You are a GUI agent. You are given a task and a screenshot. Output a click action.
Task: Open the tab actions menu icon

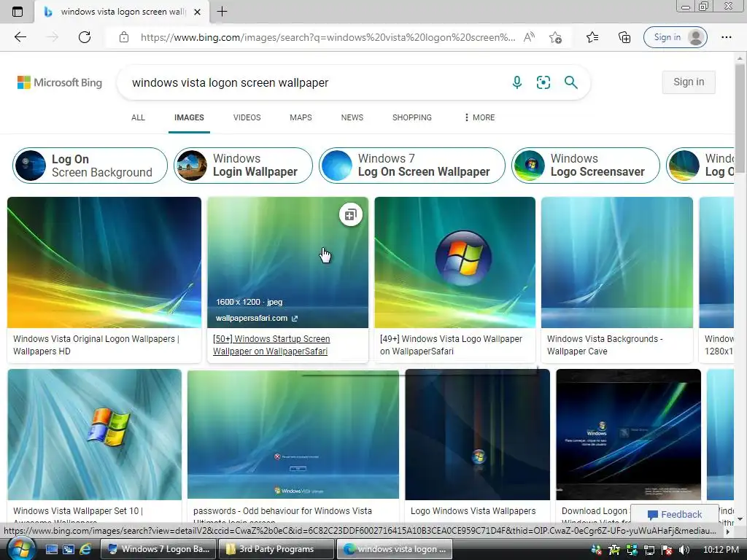tap(18, 12)
